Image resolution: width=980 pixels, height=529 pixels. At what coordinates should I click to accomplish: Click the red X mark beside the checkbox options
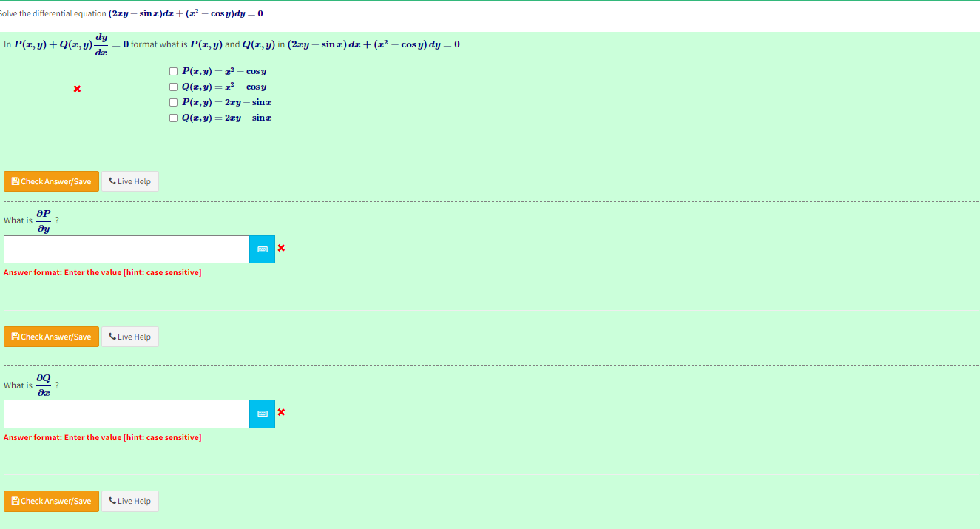[x=77, y=90]
